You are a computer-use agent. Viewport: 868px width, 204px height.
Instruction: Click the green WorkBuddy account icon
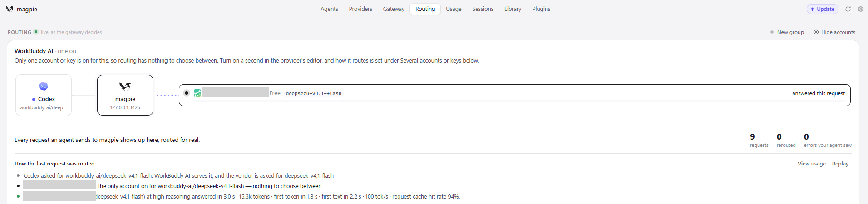(x=197, y=93)
